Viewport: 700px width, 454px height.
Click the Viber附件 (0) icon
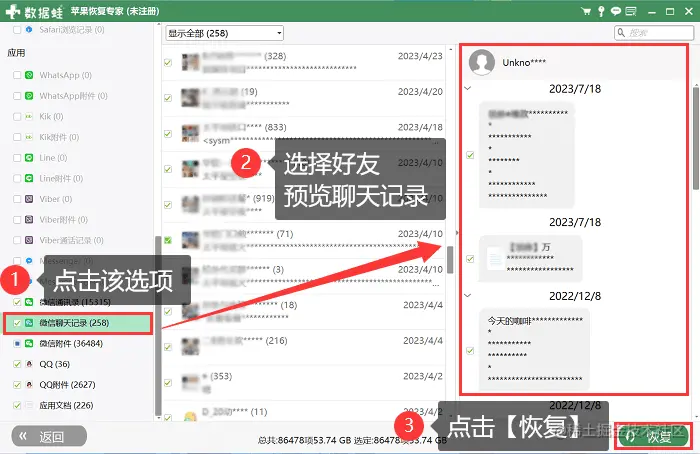pos(29,219)
